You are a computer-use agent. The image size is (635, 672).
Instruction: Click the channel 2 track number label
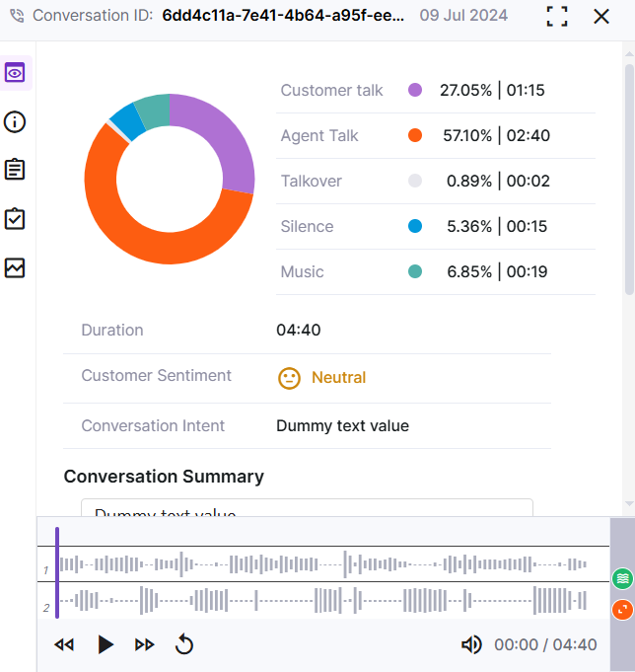tap(46, 608)
